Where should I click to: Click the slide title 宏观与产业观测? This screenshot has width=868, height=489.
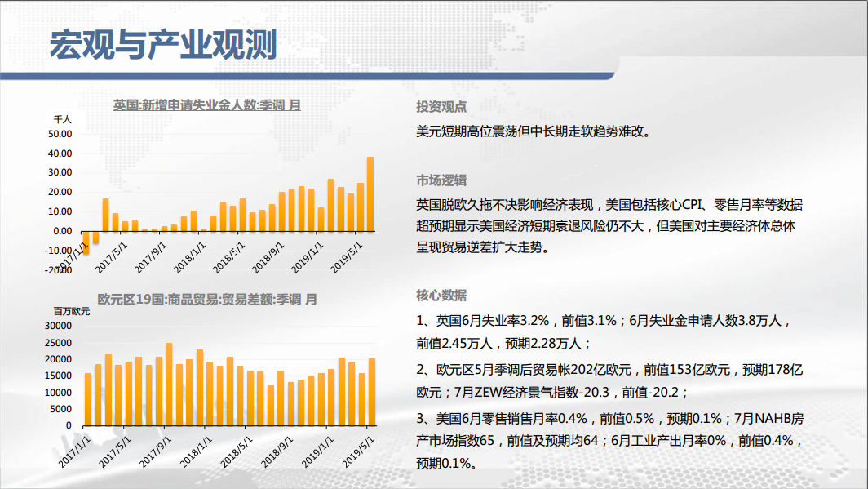pos(162,43)
